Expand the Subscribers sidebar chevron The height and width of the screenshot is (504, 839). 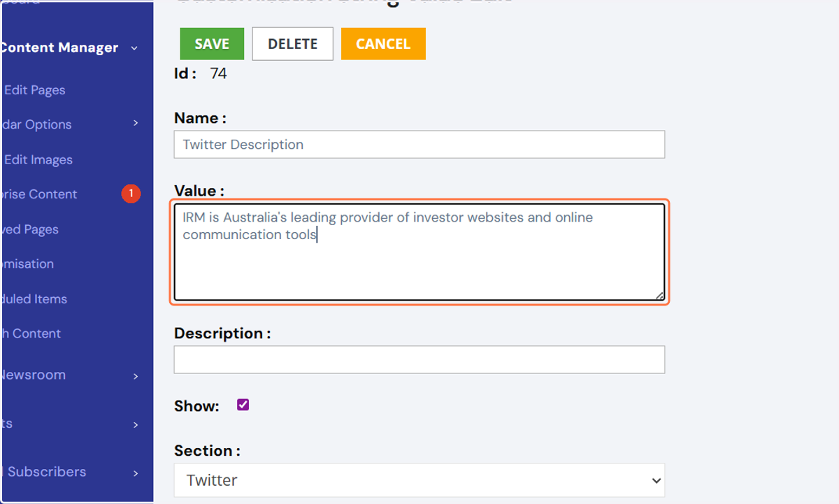[136, 473]
